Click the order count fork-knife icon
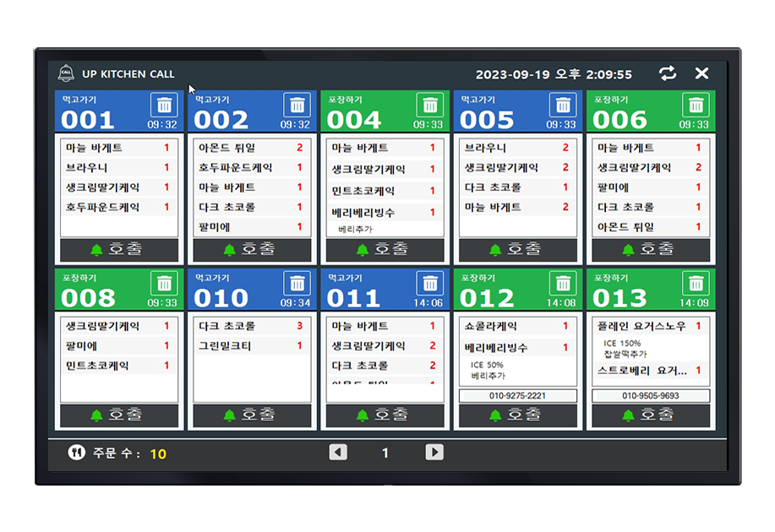Viewport: 775px width, 532px height. (x=76, y=453)
